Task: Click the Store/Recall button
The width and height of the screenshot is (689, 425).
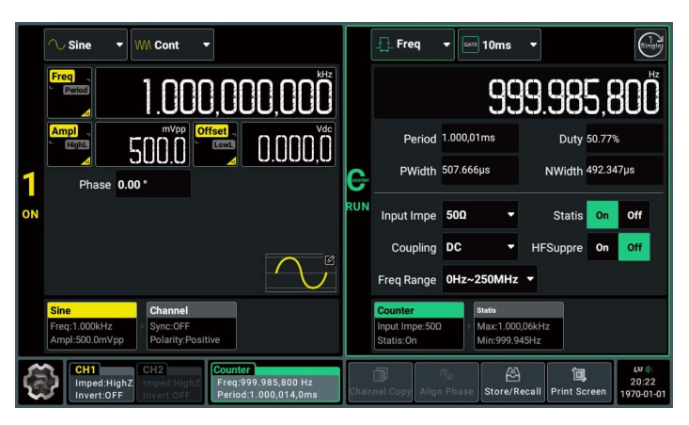Action: [512, 382]
